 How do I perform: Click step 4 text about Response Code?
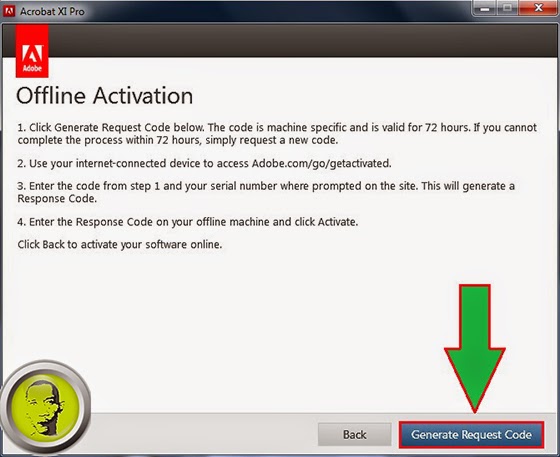point(188,222)
